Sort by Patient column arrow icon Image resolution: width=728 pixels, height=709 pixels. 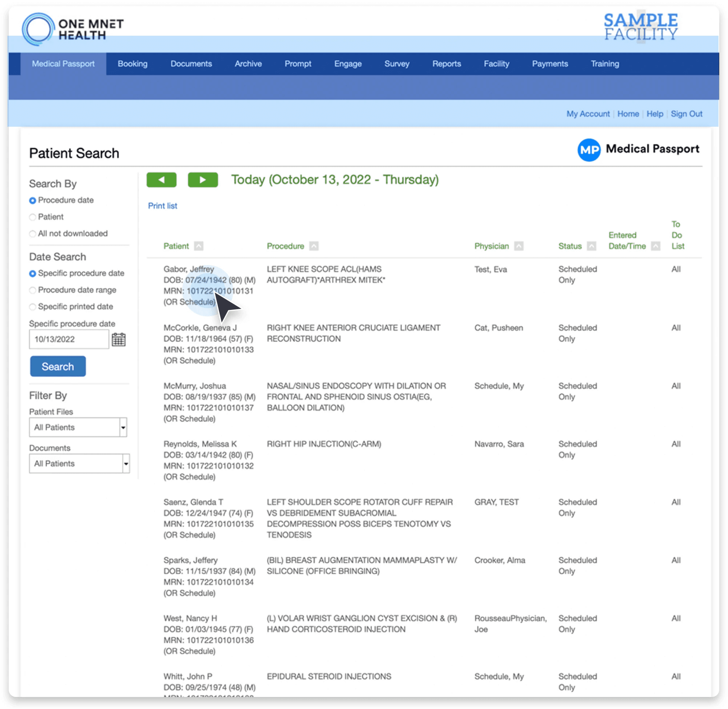point(199,246)
